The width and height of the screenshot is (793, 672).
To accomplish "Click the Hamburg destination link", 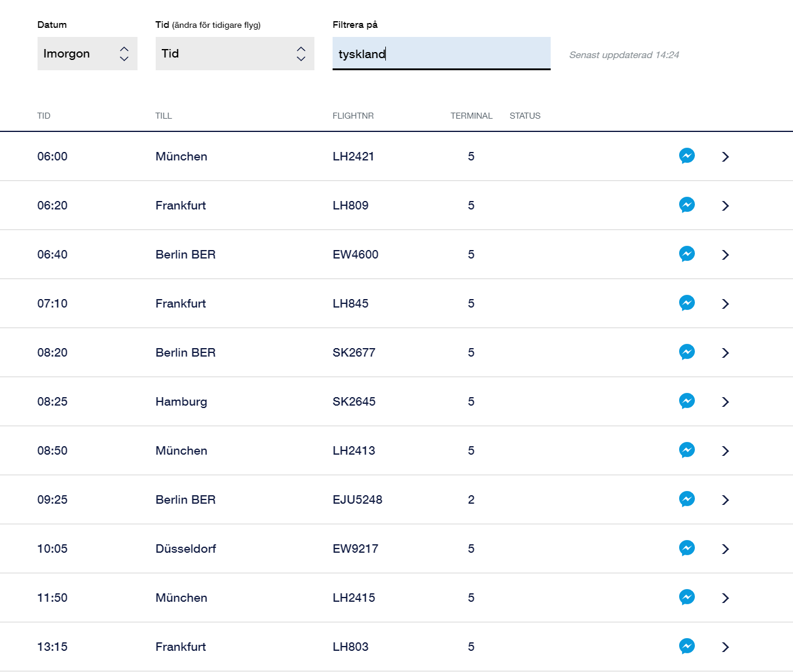I will coord(181,402).
